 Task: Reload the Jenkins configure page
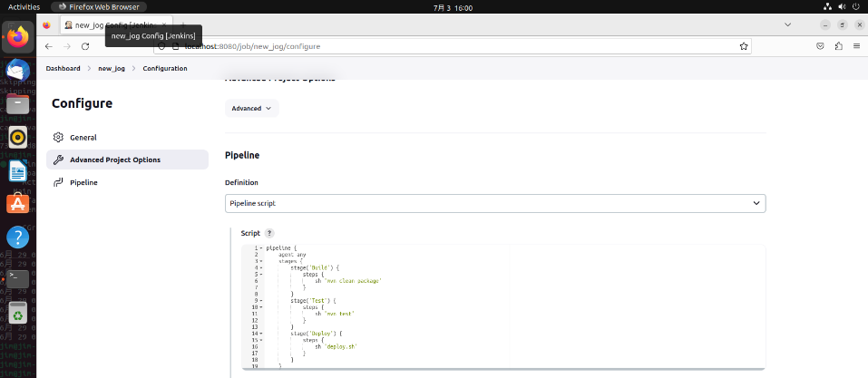coord(85,46)
